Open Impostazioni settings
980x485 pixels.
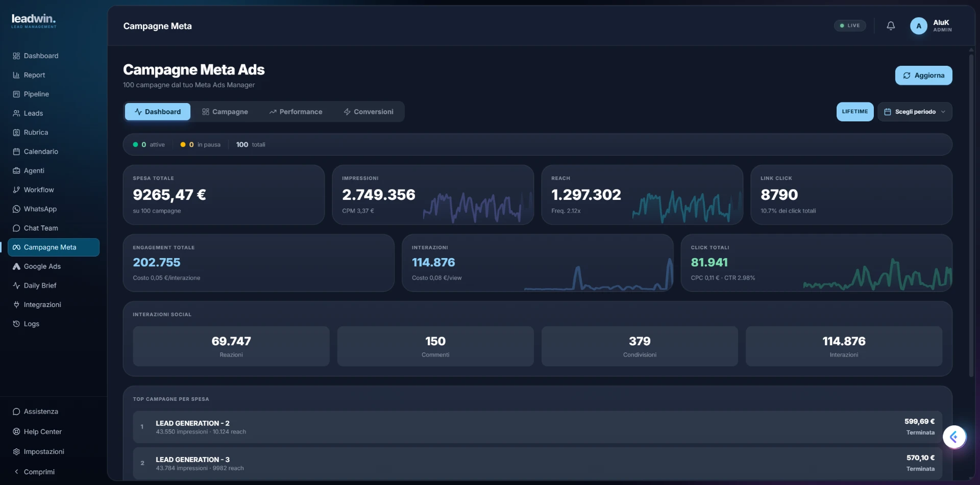pos(53,452)
